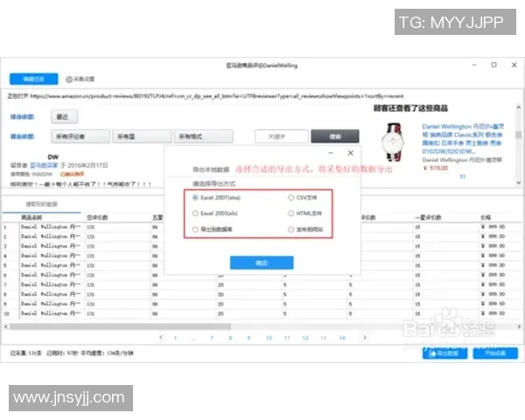Viewport: 525px width, 420px height.
Task: Click the start collection button
Action: [495, 353]
